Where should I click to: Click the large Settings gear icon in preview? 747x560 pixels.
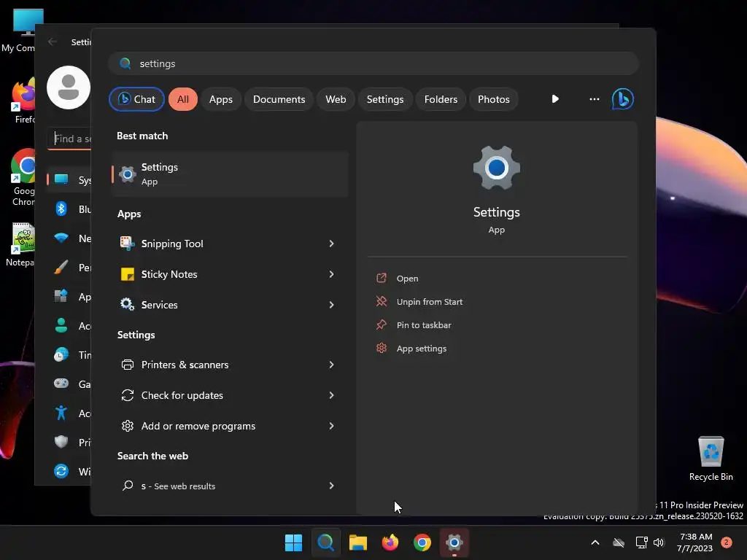tap(496, 168)
